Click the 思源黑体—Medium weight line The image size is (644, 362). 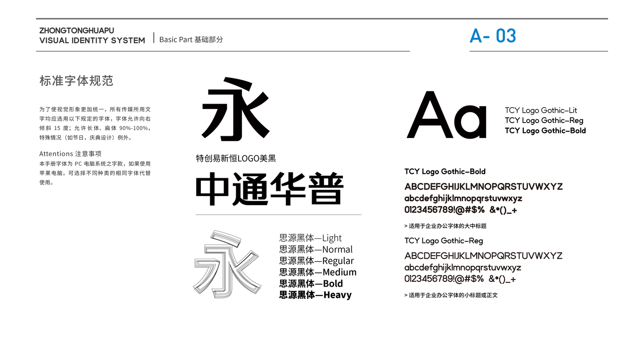318,272
